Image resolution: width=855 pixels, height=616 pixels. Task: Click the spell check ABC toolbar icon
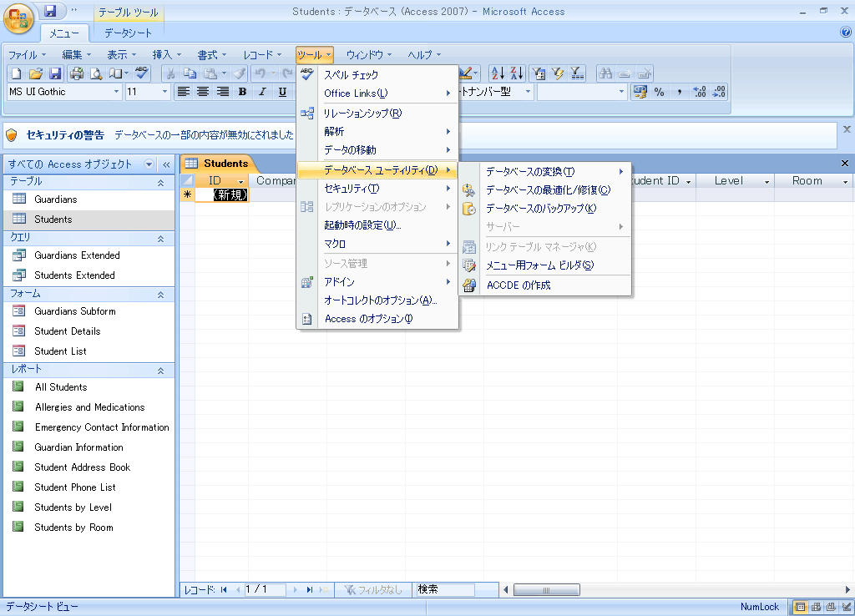point(142,73)
